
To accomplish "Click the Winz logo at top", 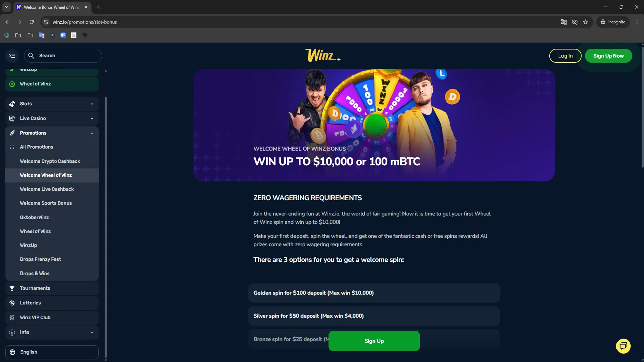I will tap(322, 55).
